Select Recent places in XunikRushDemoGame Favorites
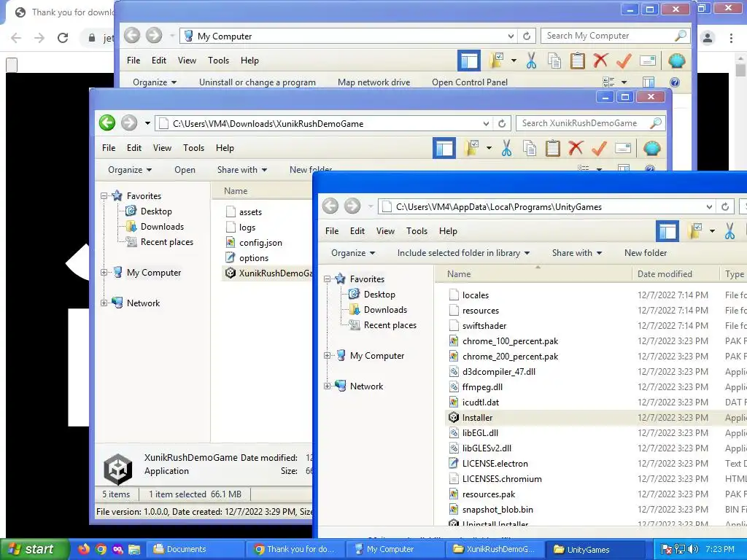 (x=167, y=242)
